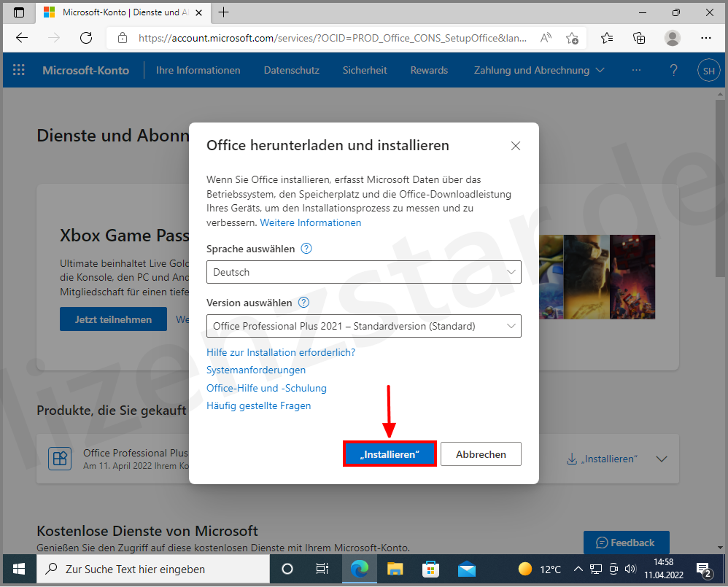728x587 pixels.
Task: Open Hilfe zur Installation erforderlich? link
Action: (281, 352)
